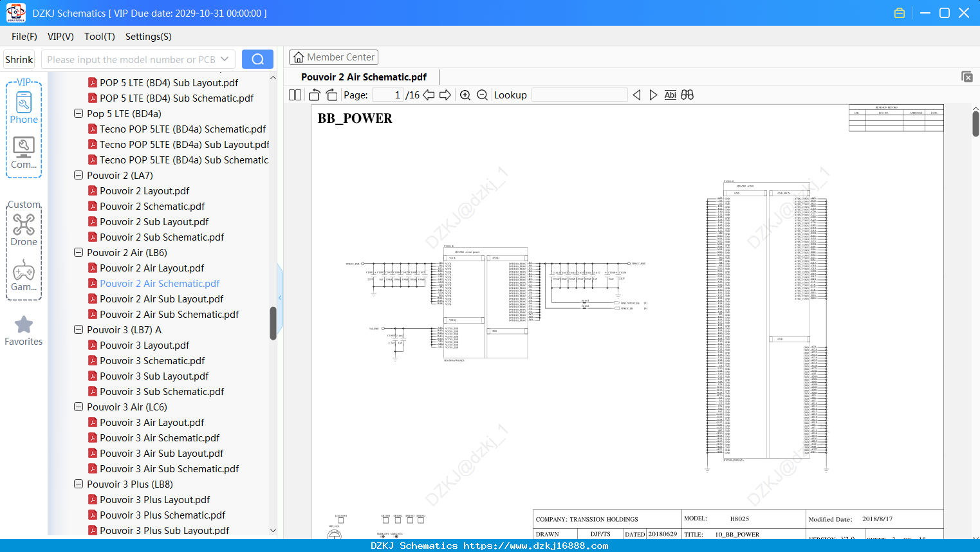This screenshot has width=980, height=552.
Task: Open the Phone category in sidebar
Action: pyautogui.click(x=24, y=107)
